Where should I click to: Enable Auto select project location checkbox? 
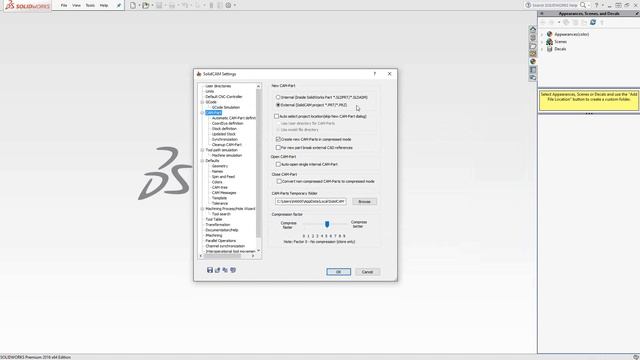[276, 116]
